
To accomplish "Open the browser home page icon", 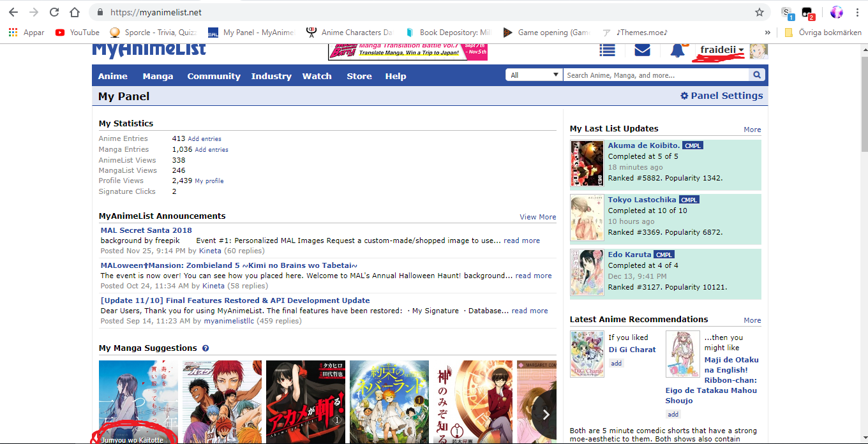I will tap(75, 12).
